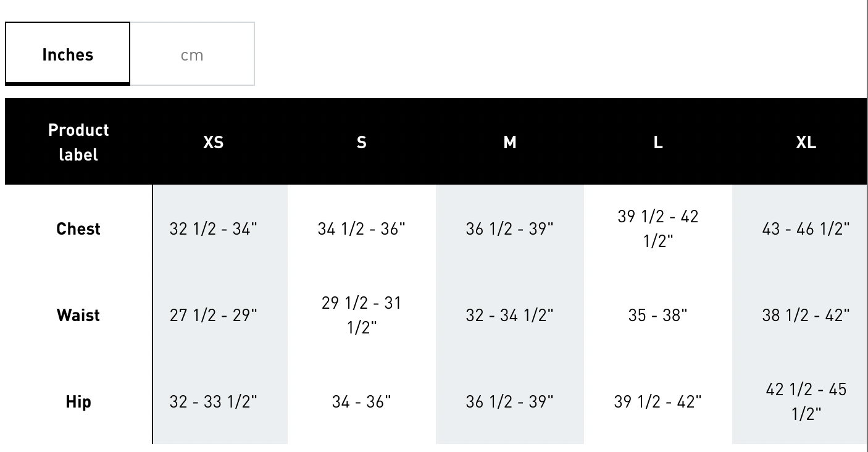Select the XS column header
The height and width of the screenshot is (452, 868).
(214, 142)
